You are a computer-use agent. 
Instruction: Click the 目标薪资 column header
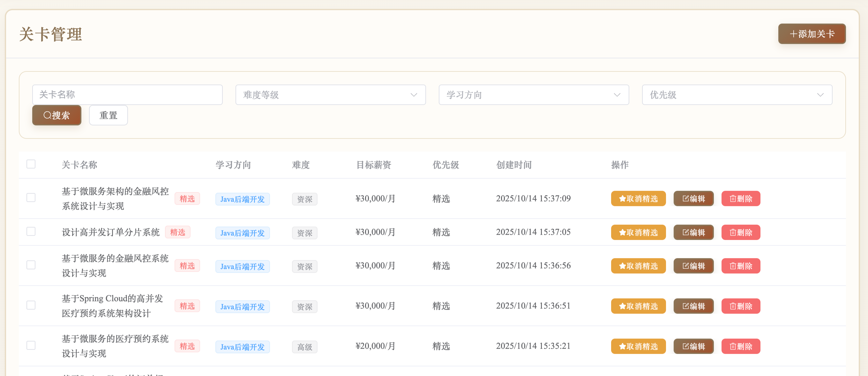373,165
